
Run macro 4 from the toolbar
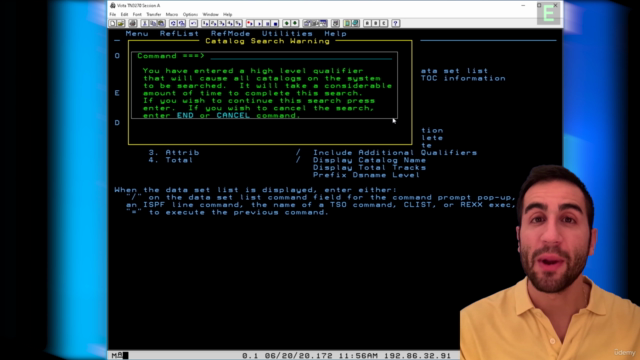230,23
